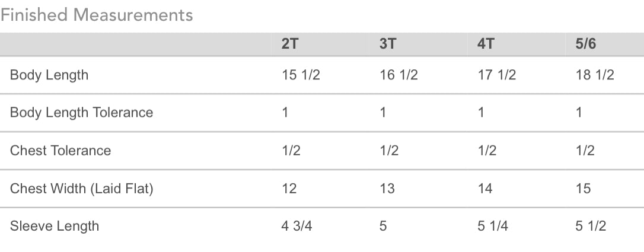This screenshot has width=644, height=252.
Task: Select the 17 1/2 body length cell
Action: (x=496, y=75)
